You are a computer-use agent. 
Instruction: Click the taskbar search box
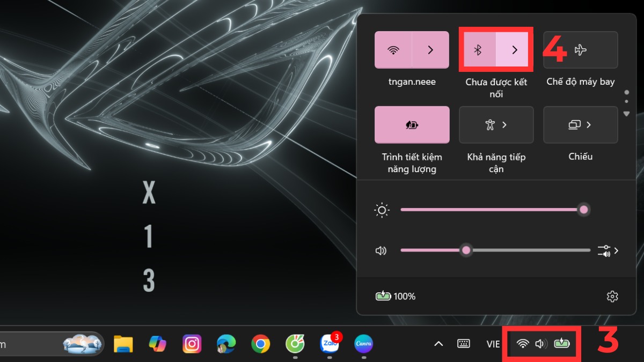pyautogui.click(x=52, y=344)
